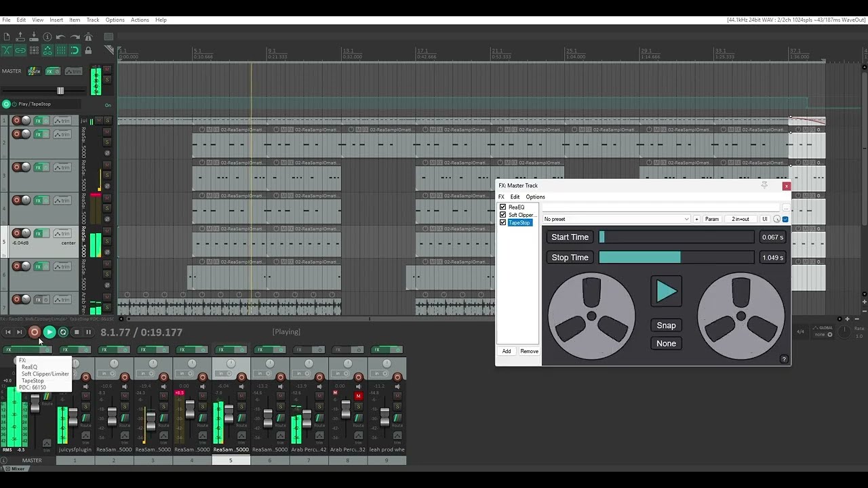This screenshot has width=868, height=488.
Task: Open FX comment ellipsis button
Action: pyautogui.click(x=785, y=207)
